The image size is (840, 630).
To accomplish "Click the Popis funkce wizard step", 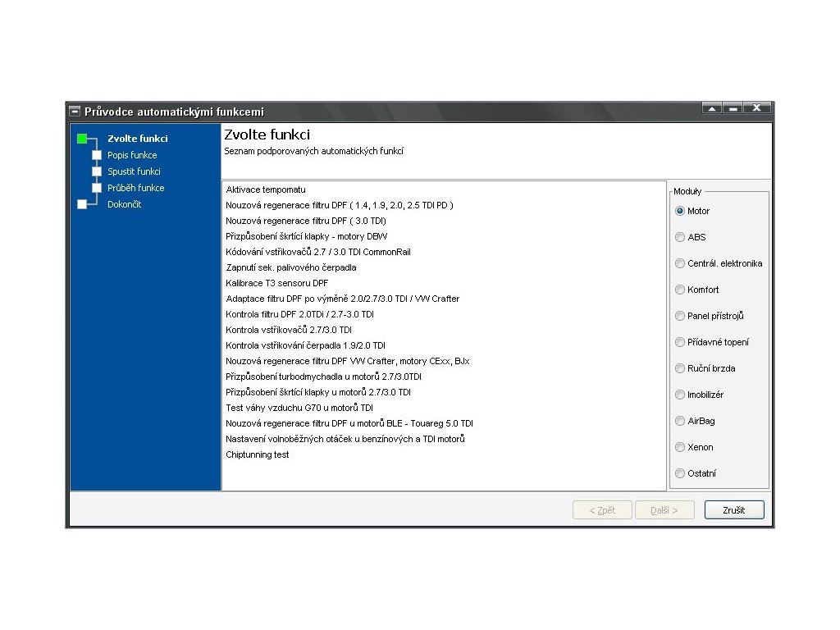I will click(132, 155).
